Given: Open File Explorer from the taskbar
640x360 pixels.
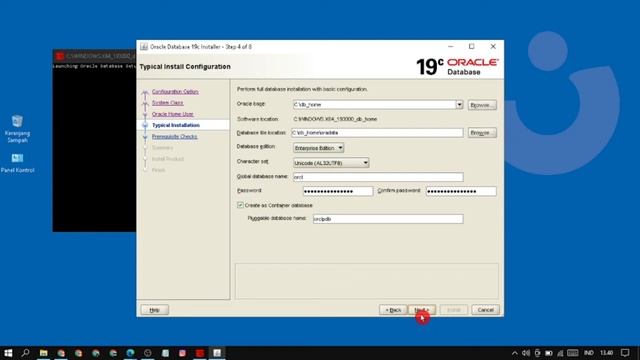Looking at the screenshot, I should (x=43, y=353).
